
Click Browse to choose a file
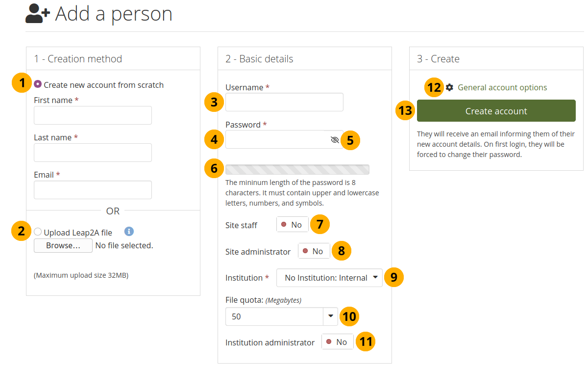pyautogui.click(x=63, y=245)
